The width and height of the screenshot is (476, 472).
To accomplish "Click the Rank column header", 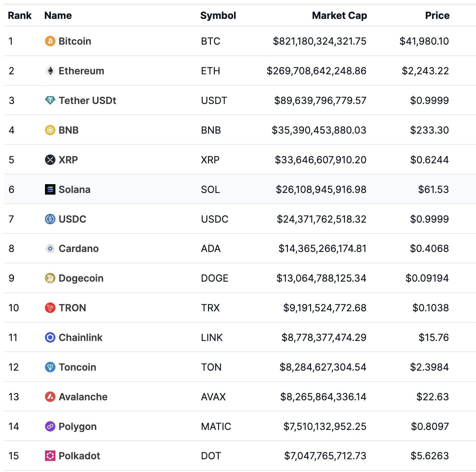I will [20, 15].
